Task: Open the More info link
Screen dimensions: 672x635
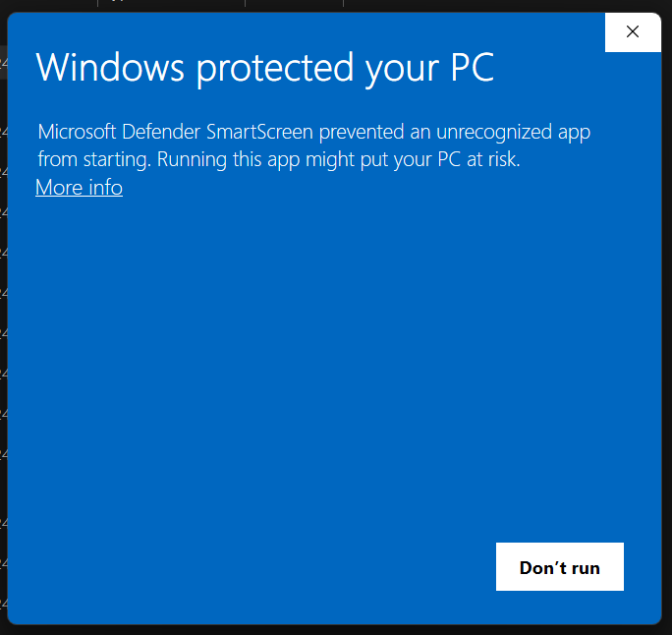Action: pos(79,188)
